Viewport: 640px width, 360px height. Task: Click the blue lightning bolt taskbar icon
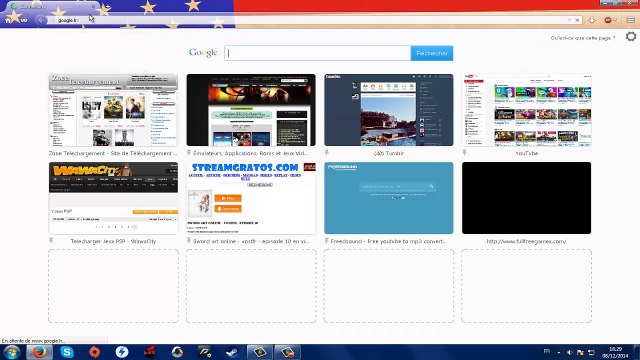tap(122, 352)
